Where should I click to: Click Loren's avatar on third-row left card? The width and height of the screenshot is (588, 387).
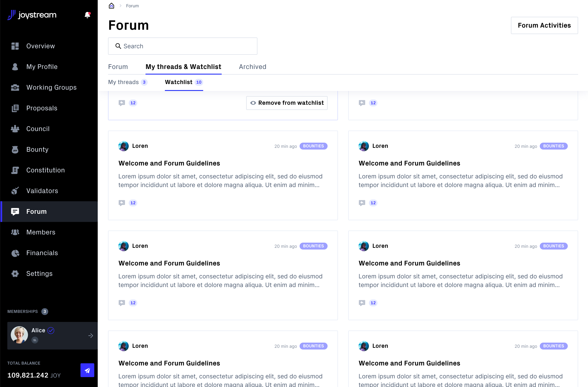point(124,246)
